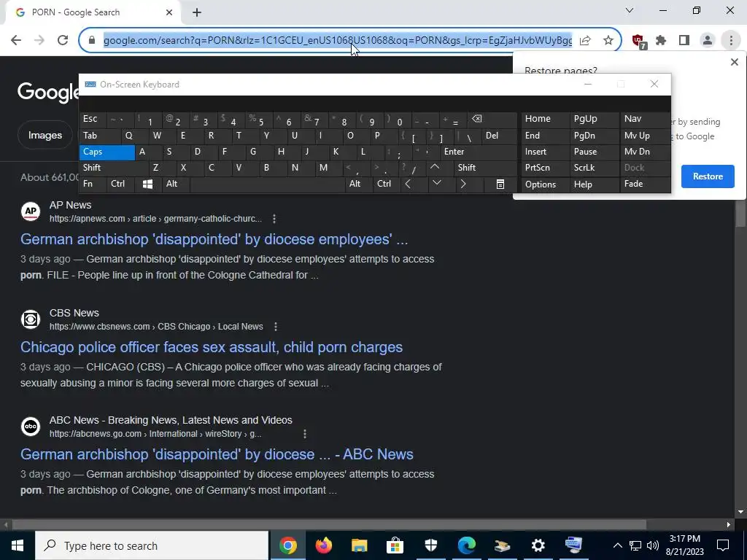Toggle the Caps lock key on On-Screen Keyboard

coord(107,152)
